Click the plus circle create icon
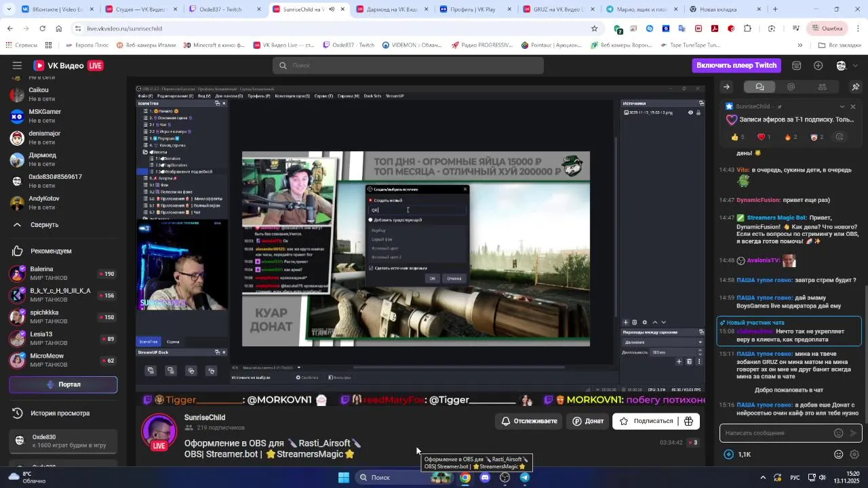Screen dimensions: 868x488 [818, 66]
